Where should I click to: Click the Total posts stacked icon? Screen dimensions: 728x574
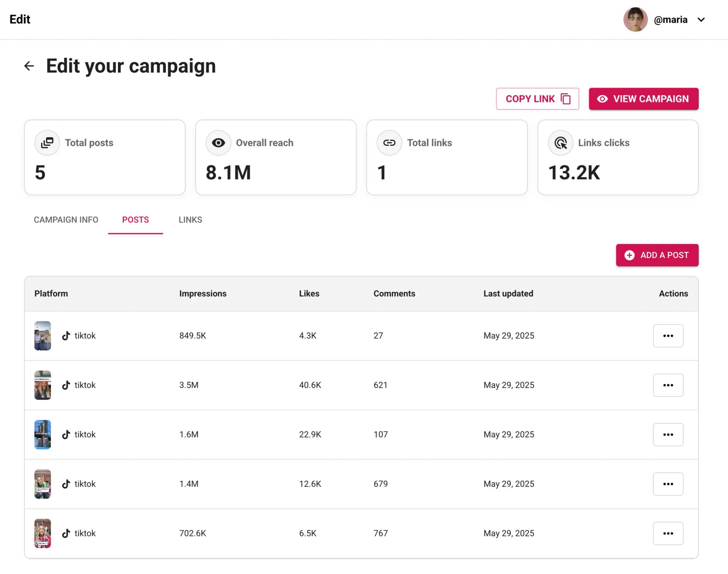[x=47, y=143]
